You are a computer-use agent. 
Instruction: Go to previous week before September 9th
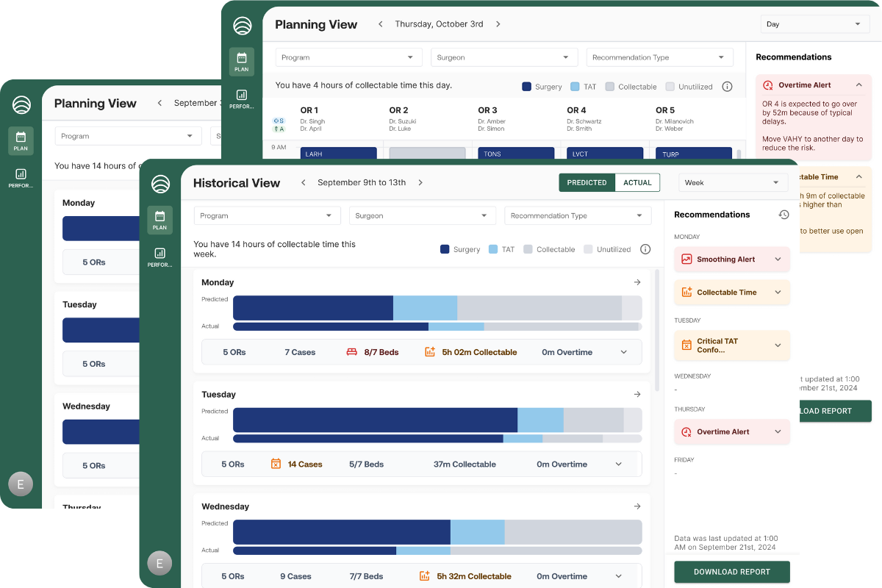pyautogui.click(x=304, y=182)
